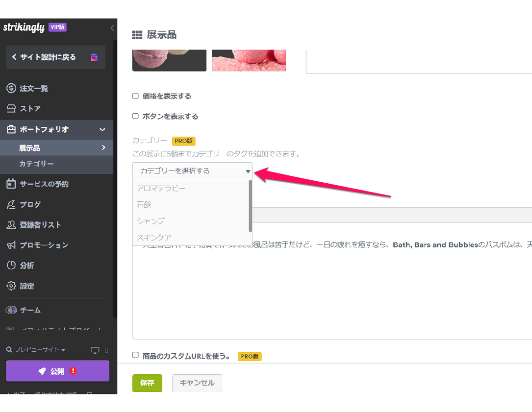Click the red warning badge on 公開

[x=73, y=371]
